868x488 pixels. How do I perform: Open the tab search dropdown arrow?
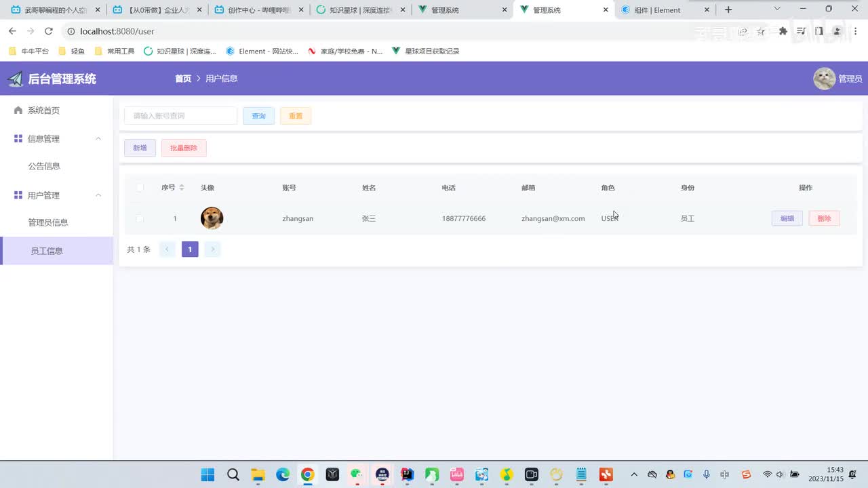[777, 9]
